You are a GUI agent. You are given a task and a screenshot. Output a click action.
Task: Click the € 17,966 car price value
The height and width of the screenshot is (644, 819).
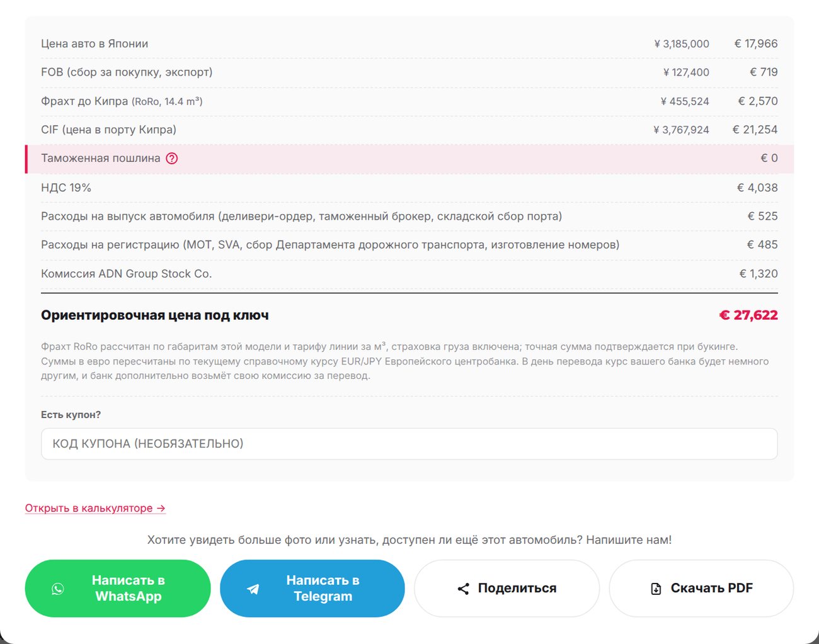click(x=756, y=44)
